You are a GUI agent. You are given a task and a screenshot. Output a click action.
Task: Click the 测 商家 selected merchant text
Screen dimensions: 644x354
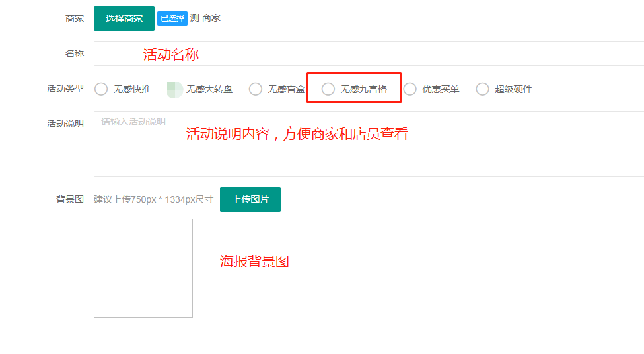205,18
